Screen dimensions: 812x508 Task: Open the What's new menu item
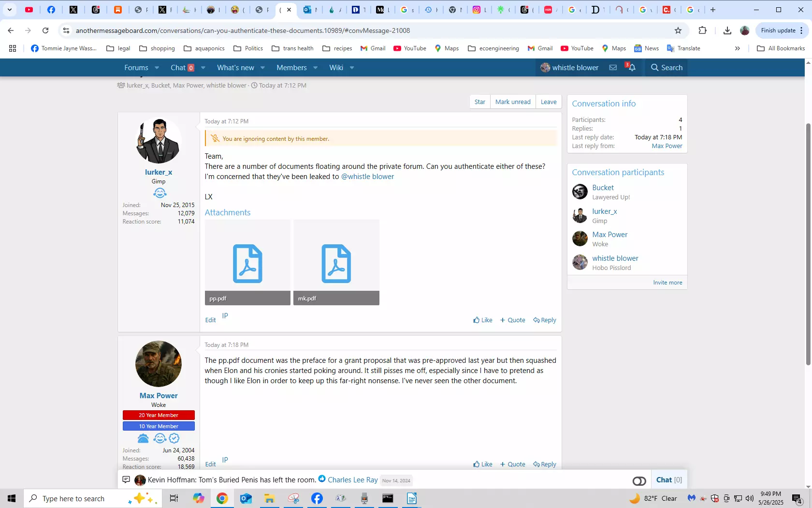tap(235, 68)
